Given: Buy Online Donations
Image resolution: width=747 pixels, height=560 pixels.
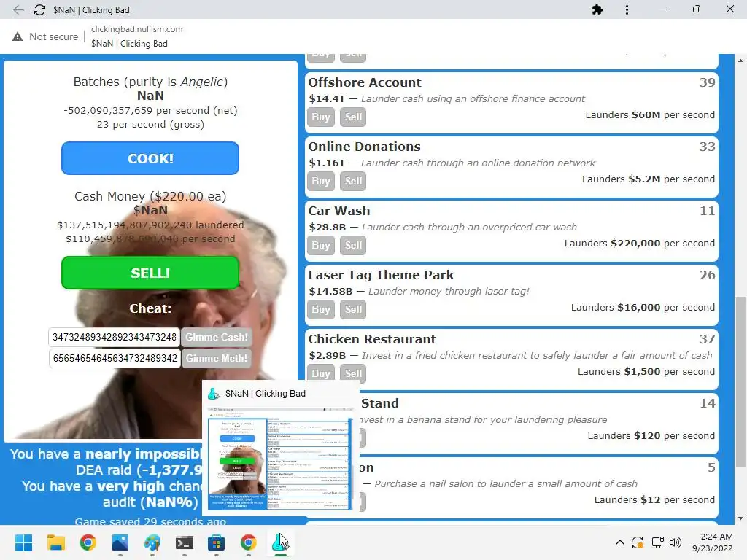Looking at the screenshot, I should (321, 182).
